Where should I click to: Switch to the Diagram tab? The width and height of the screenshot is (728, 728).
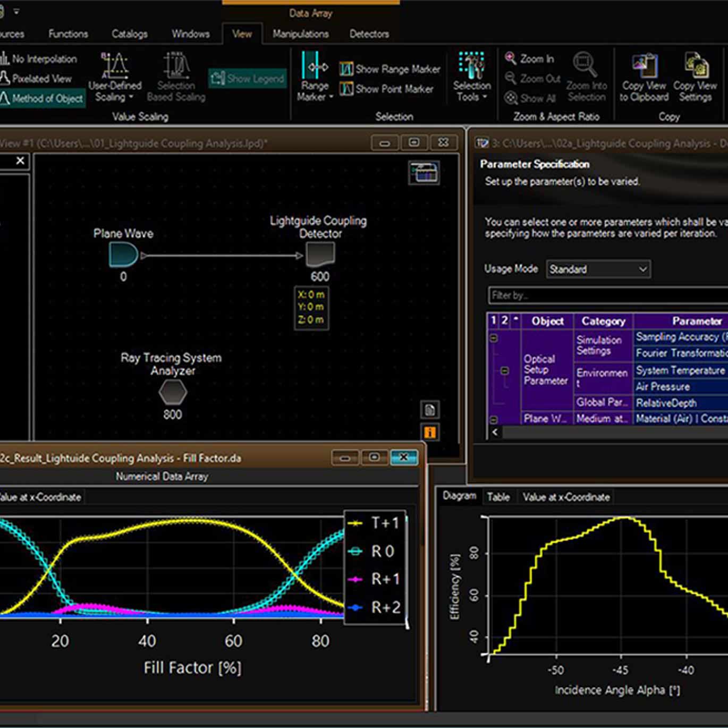pyautogui.click(x=459, y=496)
